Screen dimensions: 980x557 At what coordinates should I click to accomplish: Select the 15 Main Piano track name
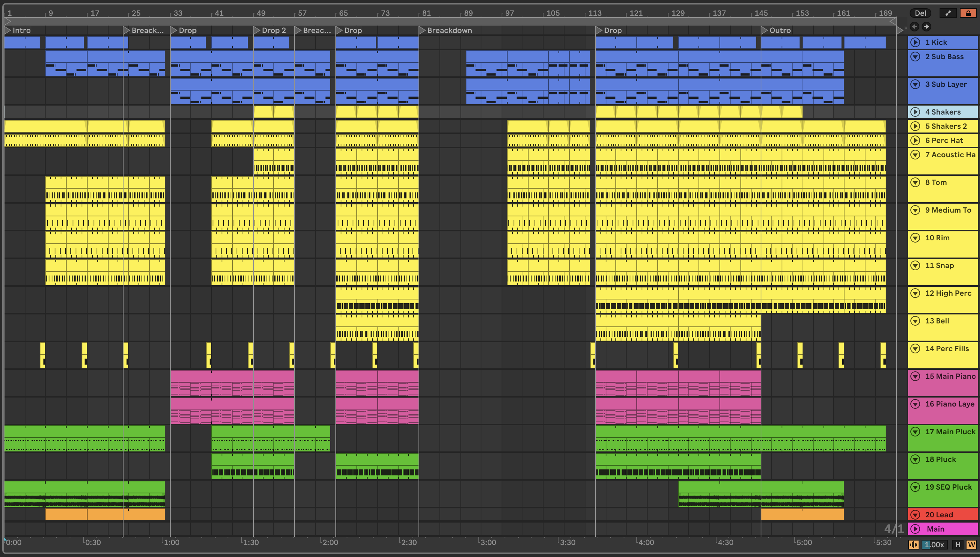950,377
